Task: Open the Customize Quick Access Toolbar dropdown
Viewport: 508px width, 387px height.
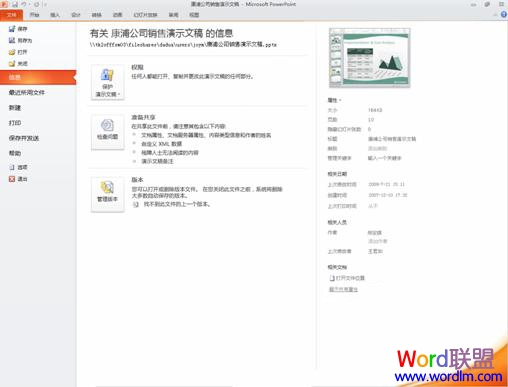Action: point(46,4)
